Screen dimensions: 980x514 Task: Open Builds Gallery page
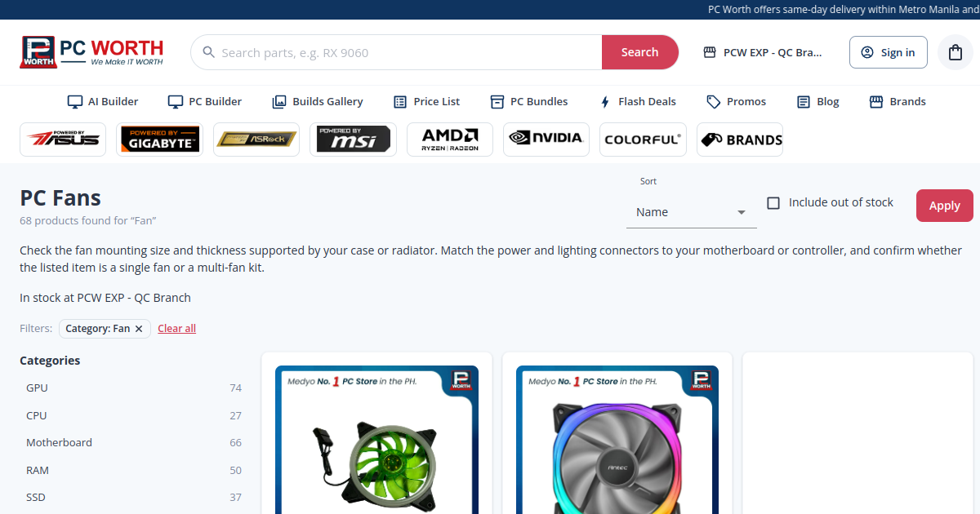[318, 102]
